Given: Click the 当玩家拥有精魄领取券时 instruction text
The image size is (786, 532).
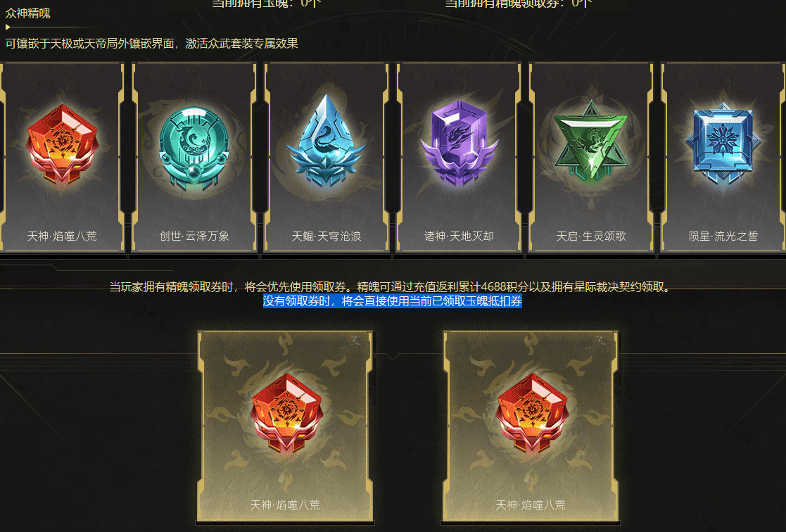Looking at the screenshot, I should click(390, 287).
